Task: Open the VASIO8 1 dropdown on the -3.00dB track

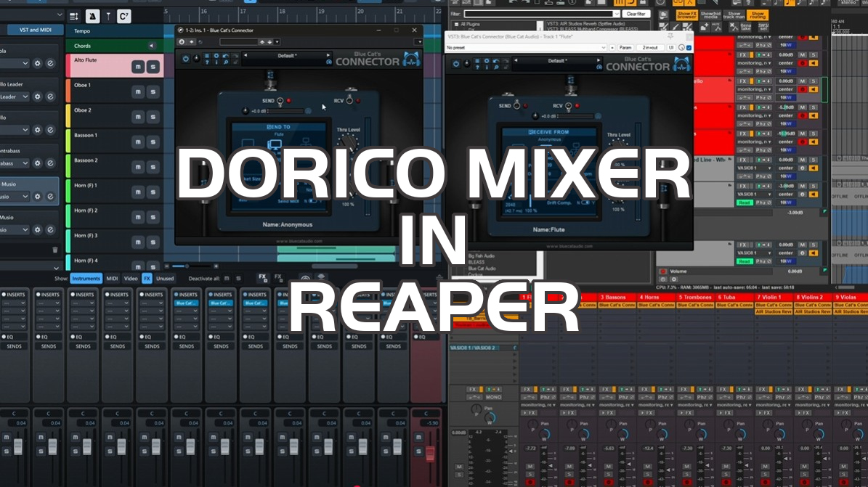Action: (x=754, y=195)
